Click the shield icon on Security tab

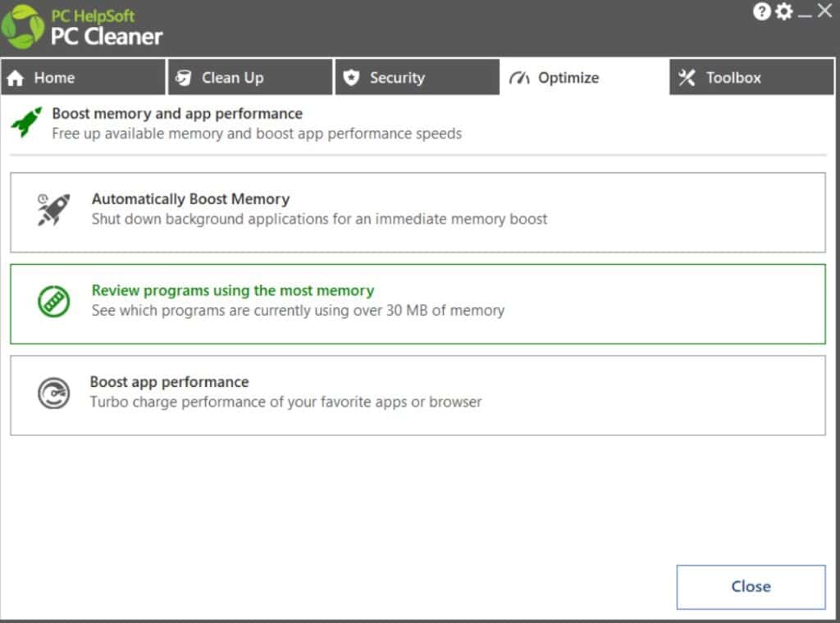(351, 78)
